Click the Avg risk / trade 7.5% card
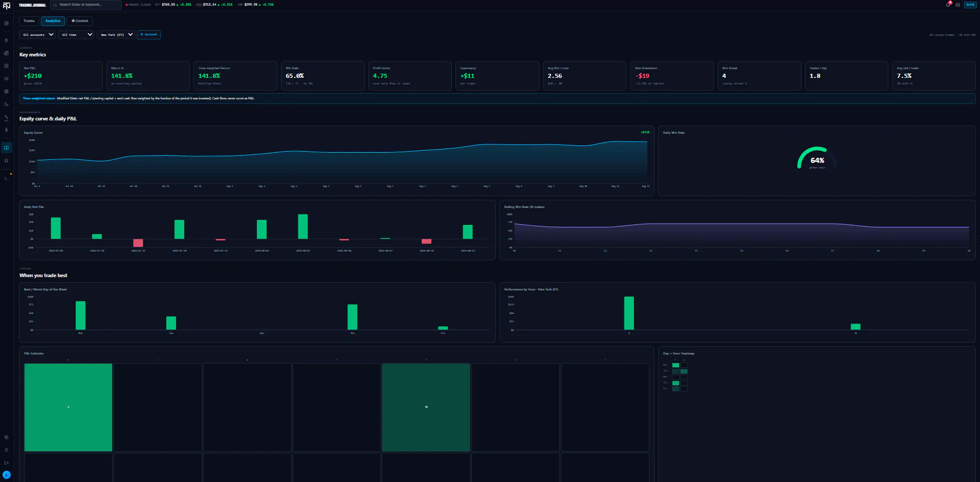 click(x=933, y=76)
